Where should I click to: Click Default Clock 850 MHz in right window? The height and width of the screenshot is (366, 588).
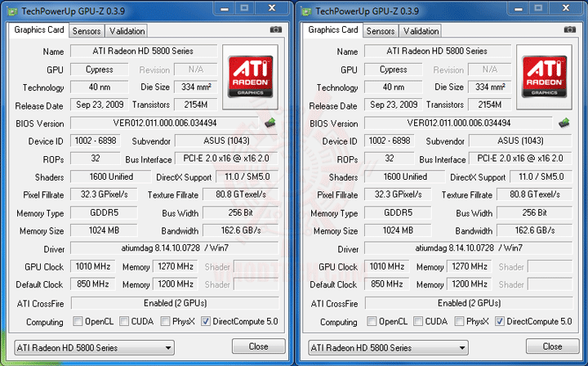(386, 283)
